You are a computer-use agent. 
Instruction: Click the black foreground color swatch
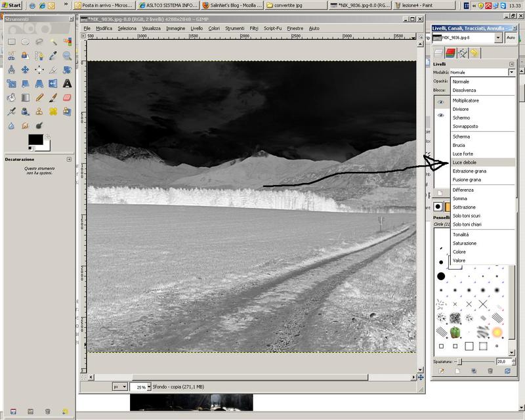tap(35, 140)
